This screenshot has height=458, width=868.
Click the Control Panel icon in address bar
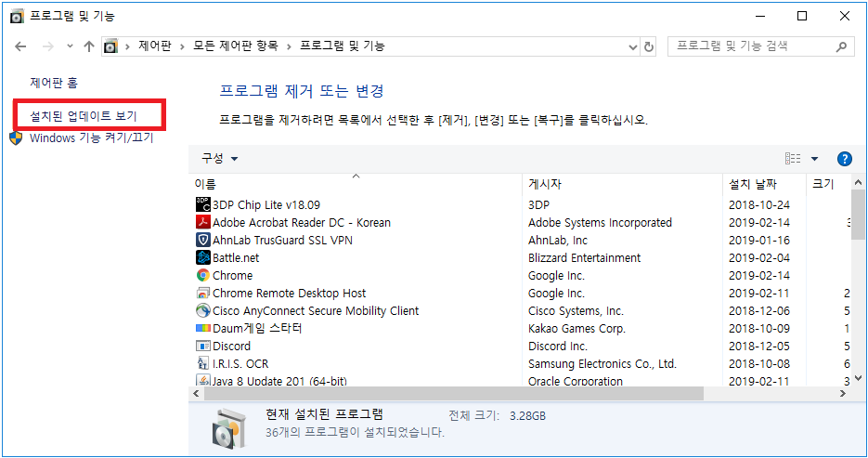110,46
